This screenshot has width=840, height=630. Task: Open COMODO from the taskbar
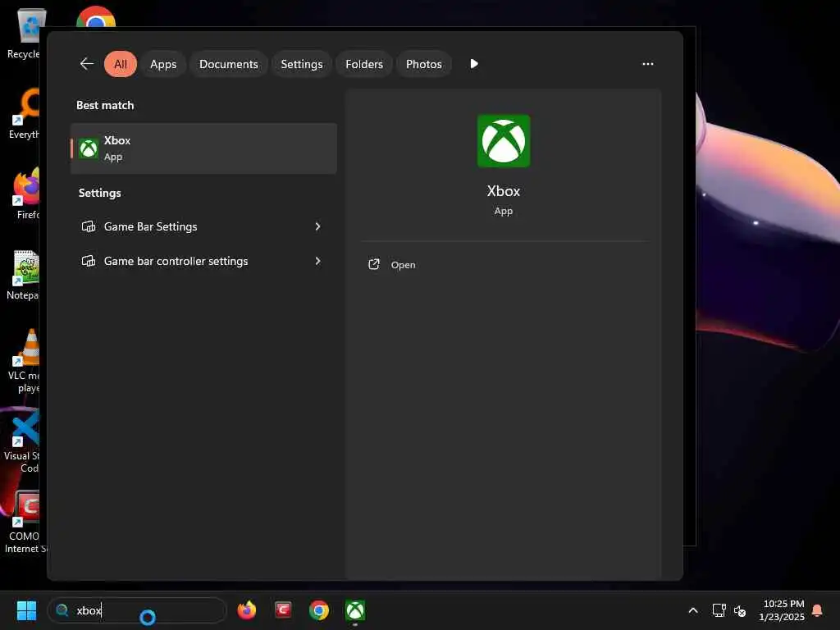283,610
